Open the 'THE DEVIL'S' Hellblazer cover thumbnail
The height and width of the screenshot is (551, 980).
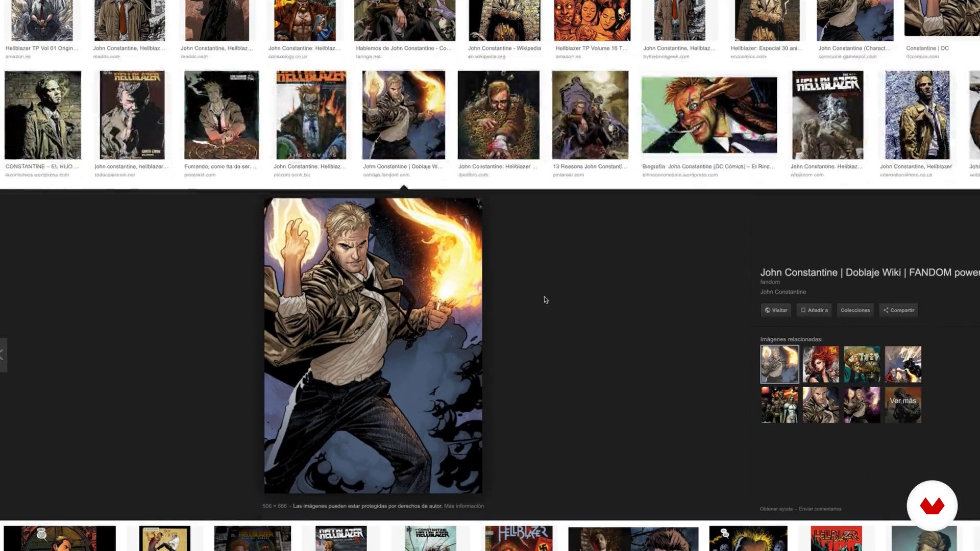pos(311,115)
